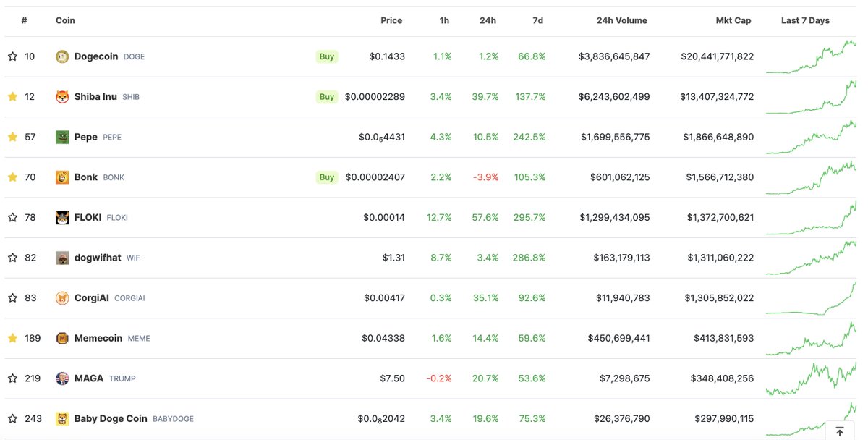Sort by 1h change column

point(444,20)
